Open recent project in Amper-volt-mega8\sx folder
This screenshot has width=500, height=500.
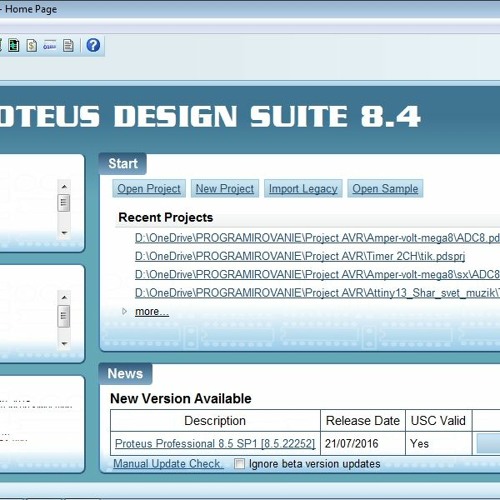tap(317, 275)
